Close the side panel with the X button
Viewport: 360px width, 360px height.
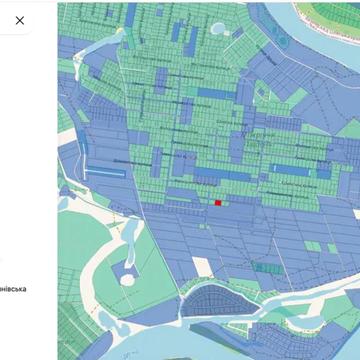click(20, 21)
